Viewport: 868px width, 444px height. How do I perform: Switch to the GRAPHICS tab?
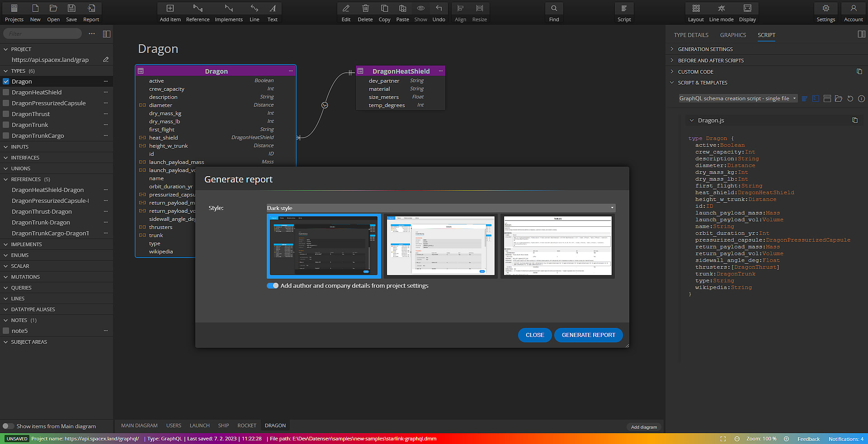[733, 35]
